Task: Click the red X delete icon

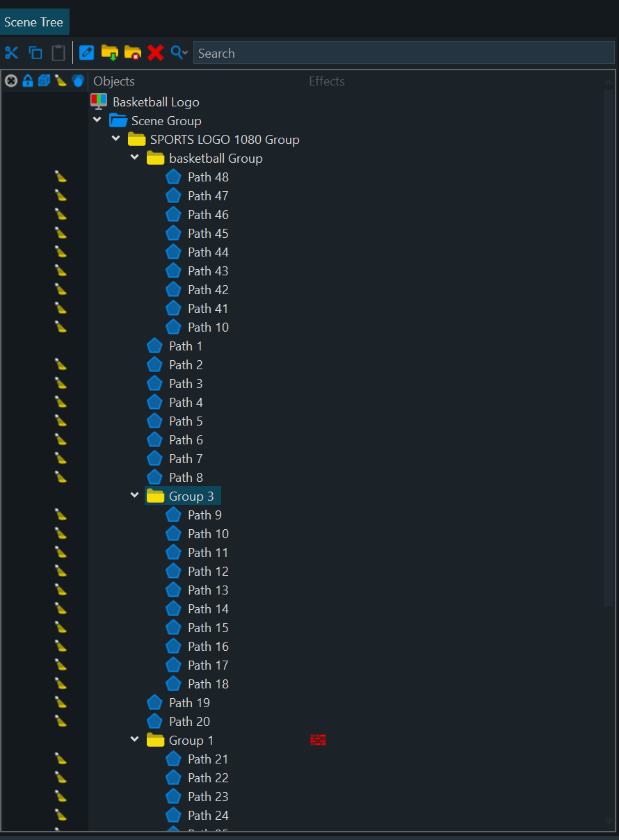Action: (156, 53)
